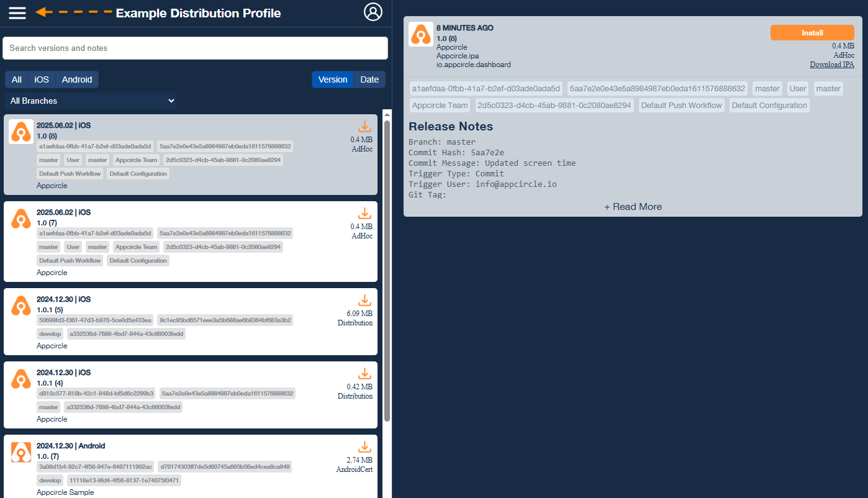Click the version list scrollbar

point(387,267)
